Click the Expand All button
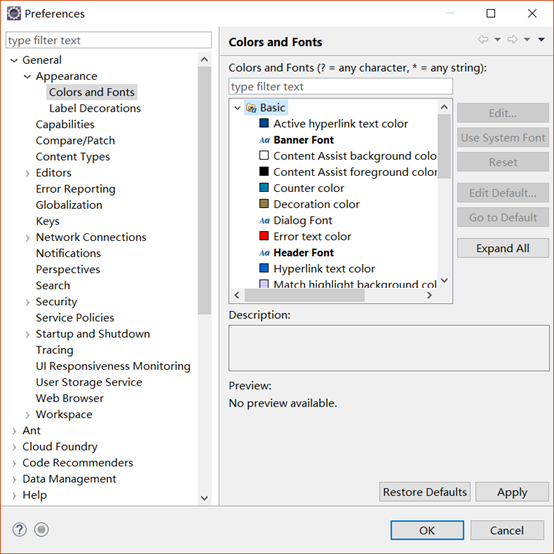The image size is (554, 554). [x=502, y=248]
